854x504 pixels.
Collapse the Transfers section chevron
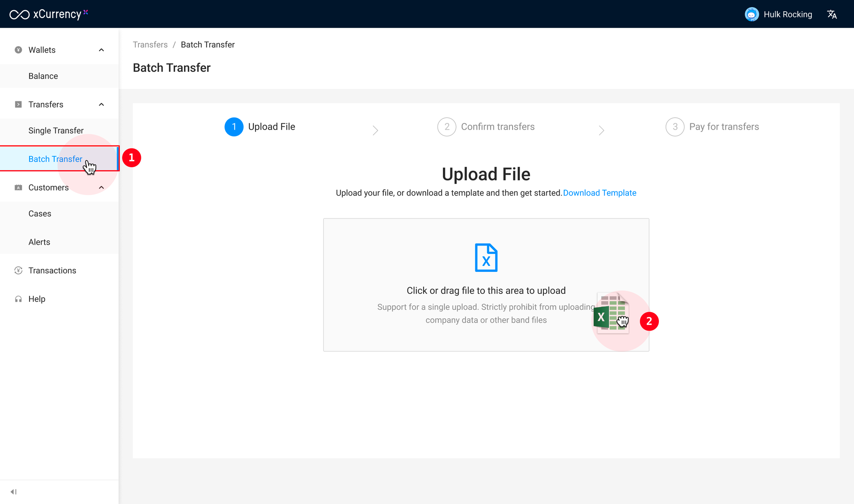coord(101,105)
